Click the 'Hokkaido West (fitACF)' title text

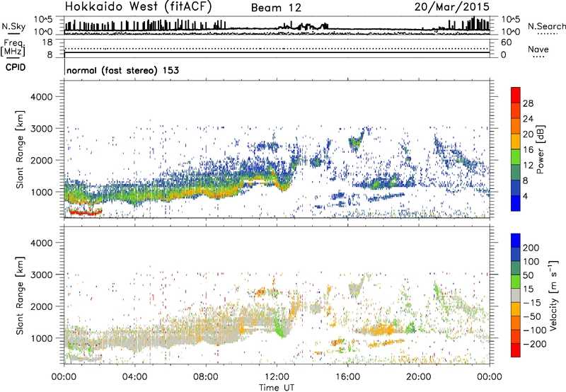point(138,6)
